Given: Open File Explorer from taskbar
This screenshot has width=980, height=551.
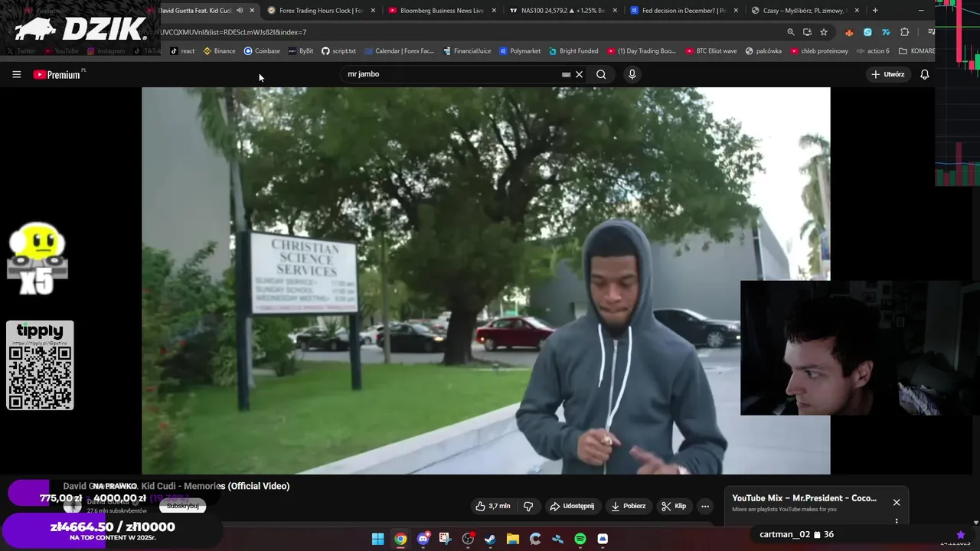Looking at the screenshot, I should pyautogui.click(x=513, y=539).
